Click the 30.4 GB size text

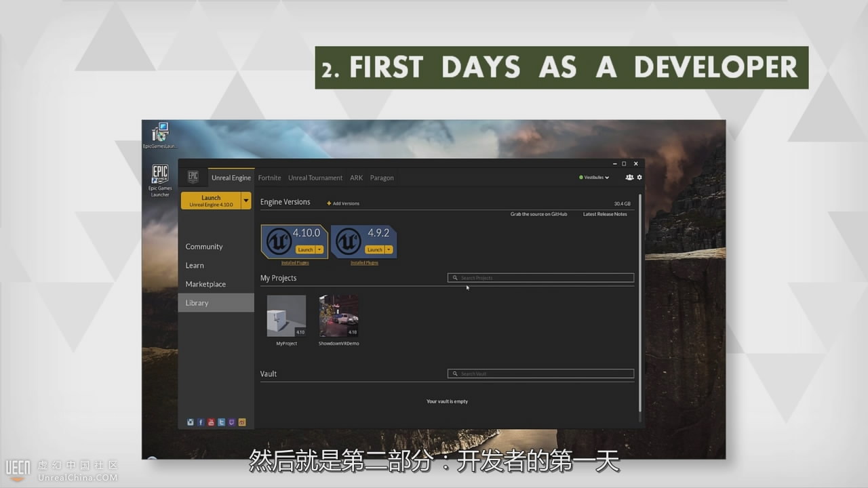[x=622, y=203]
